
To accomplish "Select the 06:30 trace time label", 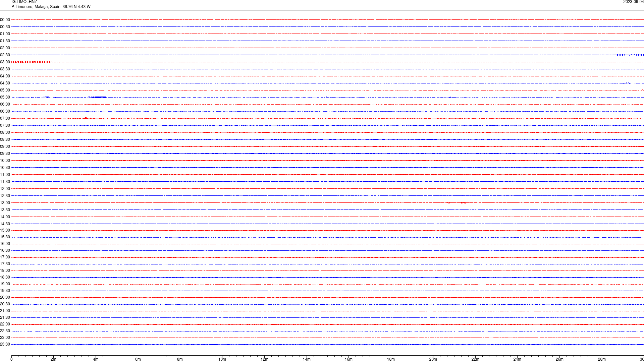I will [x=5, y=111].
